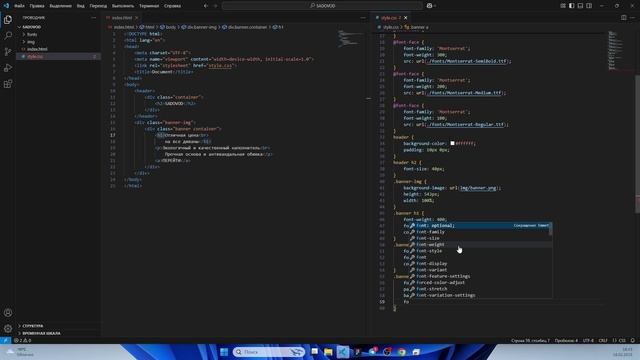
Task: Open the Explorer view in the activity bar
Action: coord(8,19)
